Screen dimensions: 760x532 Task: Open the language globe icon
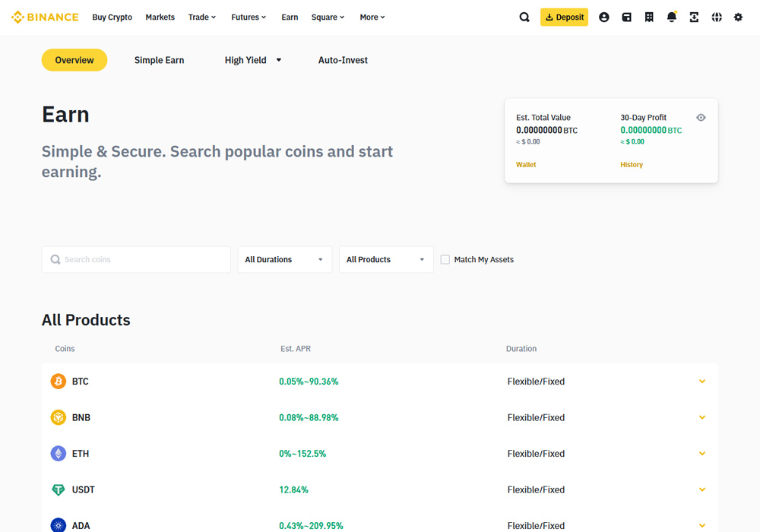click(717, 17)
